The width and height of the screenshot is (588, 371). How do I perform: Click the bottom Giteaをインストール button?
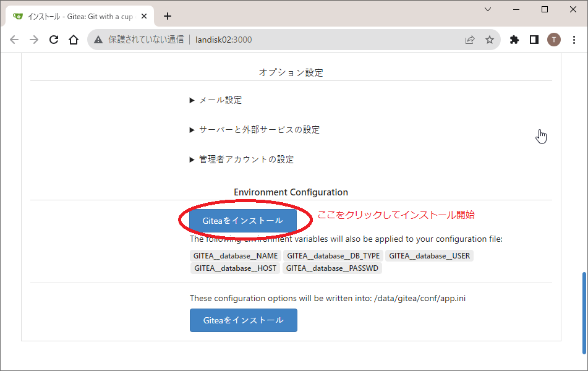[243, 320]
